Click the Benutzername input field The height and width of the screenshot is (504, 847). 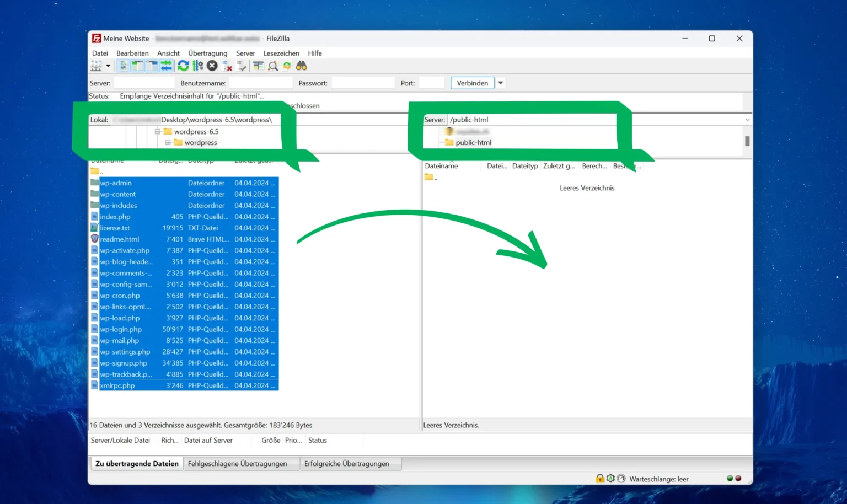coord(260,83)
